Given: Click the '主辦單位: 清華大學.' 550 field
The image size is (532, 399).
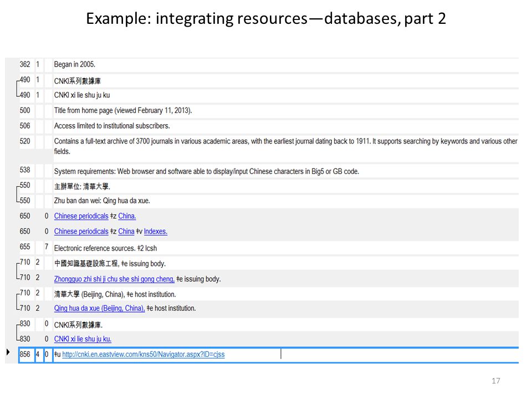Looking at the screenshot, I should click(82, 186).
